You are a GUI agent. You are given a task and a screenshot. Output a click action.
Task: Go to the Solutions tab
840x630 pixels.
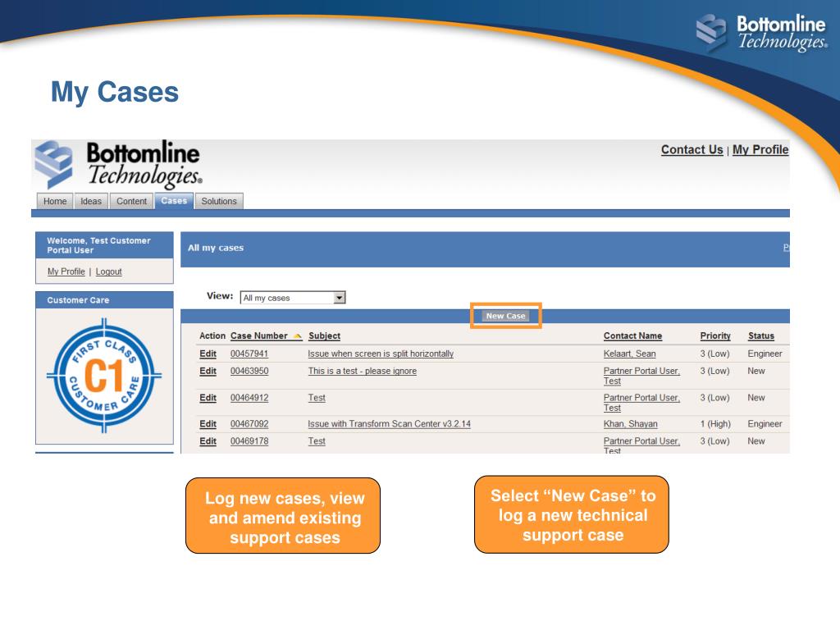[x=218, y=201]
